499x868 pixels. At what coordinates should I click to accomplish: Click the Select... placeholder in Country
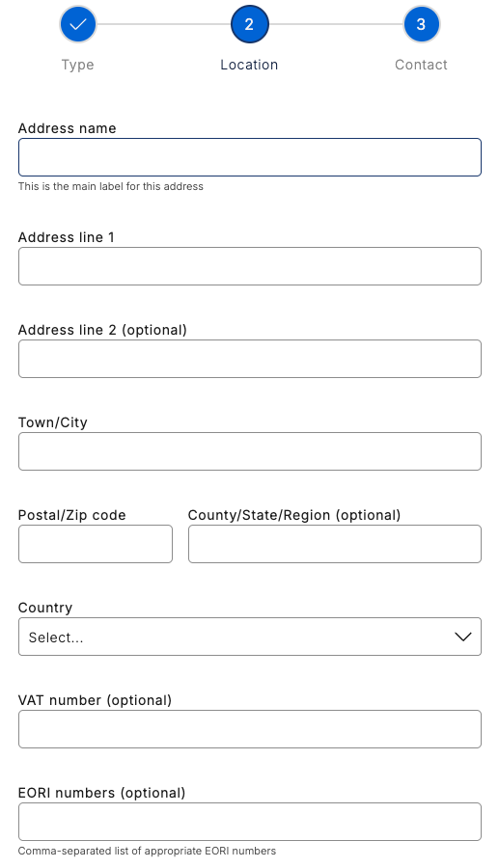pyautogui.click(x=56, y=637)
